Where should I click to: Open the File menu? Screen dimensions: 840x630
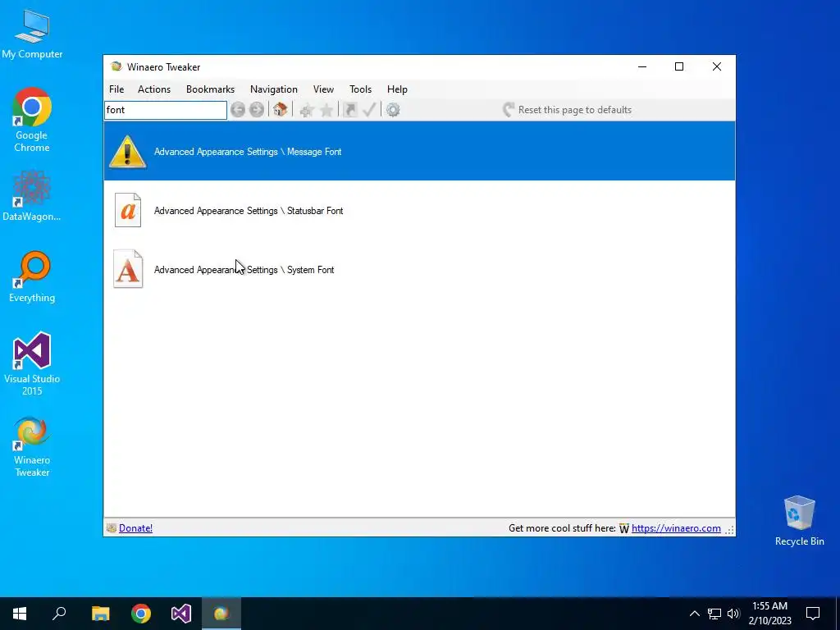pos(116,89)
